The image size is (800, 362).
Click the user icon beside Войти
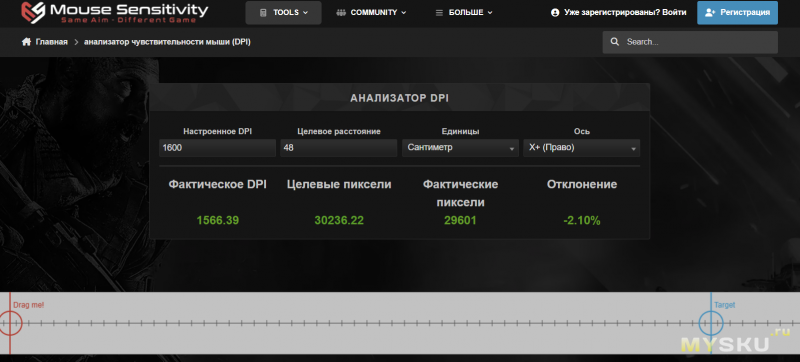[555, 13]
